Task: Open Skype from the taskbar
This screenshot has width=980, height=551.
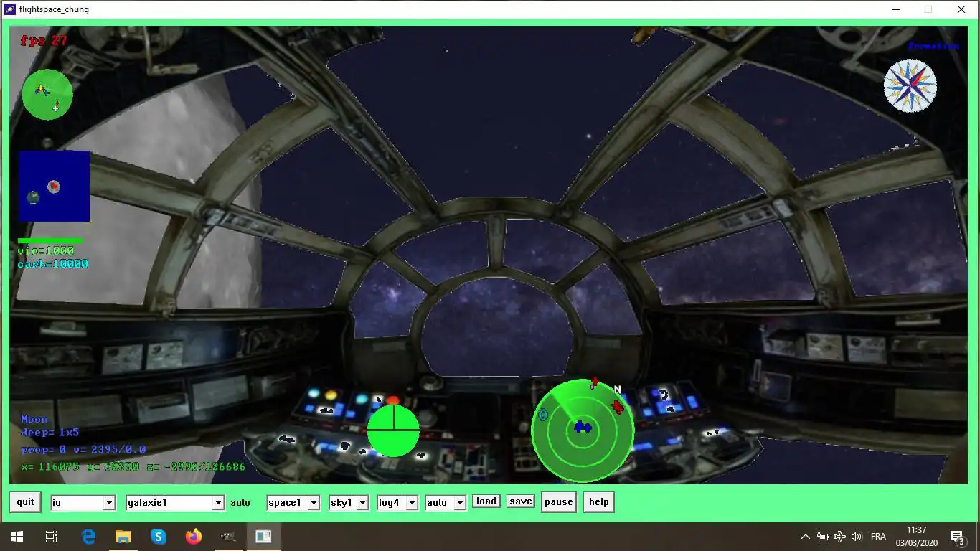Action: pyautogui.click(x=159, y=537)
